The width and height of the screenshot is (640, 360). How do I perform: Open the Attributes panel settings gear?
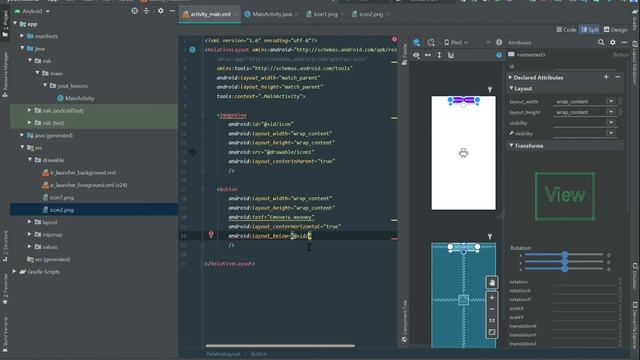tap(613, 42)
